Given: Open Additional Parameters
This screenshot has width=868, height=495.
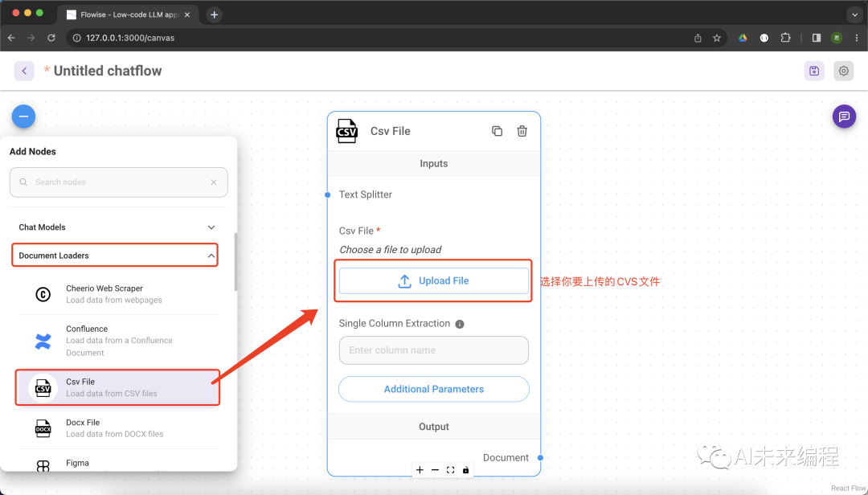Looking at the screenshot, I should [434, 389].
